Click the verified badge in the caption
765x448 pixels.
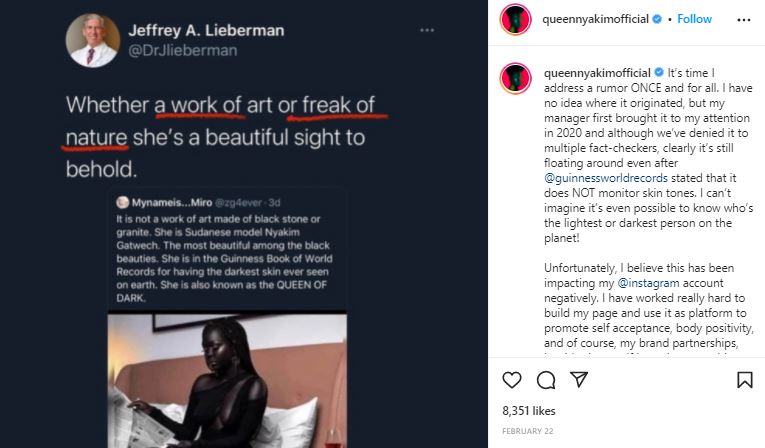click(659, 73)
